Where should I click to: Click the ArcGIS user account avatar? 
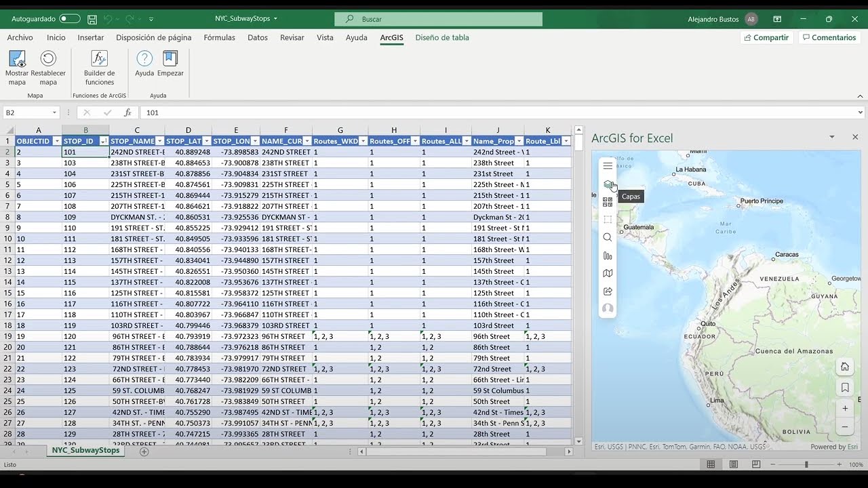pyautogui.click(x=608, y=308)
